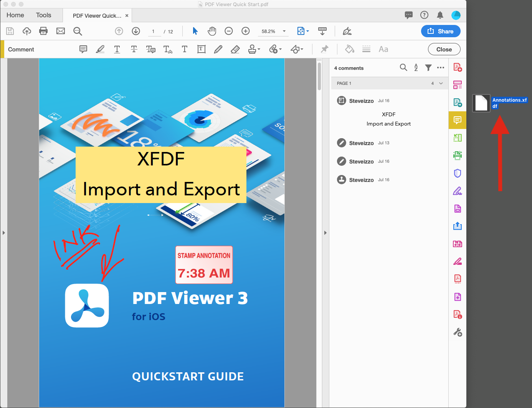The width and height of the screenshot is (532, 408).
Task: Select the Sticky Note comment tool
Action: (x=83, y=49)
